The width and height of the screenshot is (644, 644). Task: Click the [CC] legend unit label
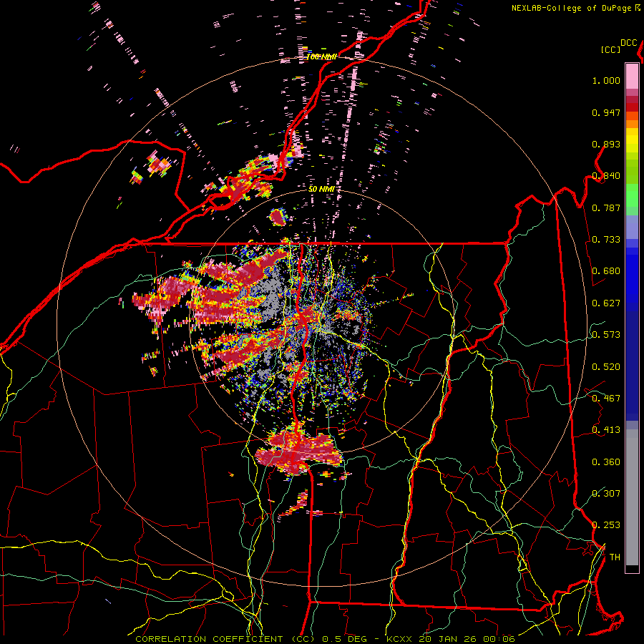[x=610, y=49]
